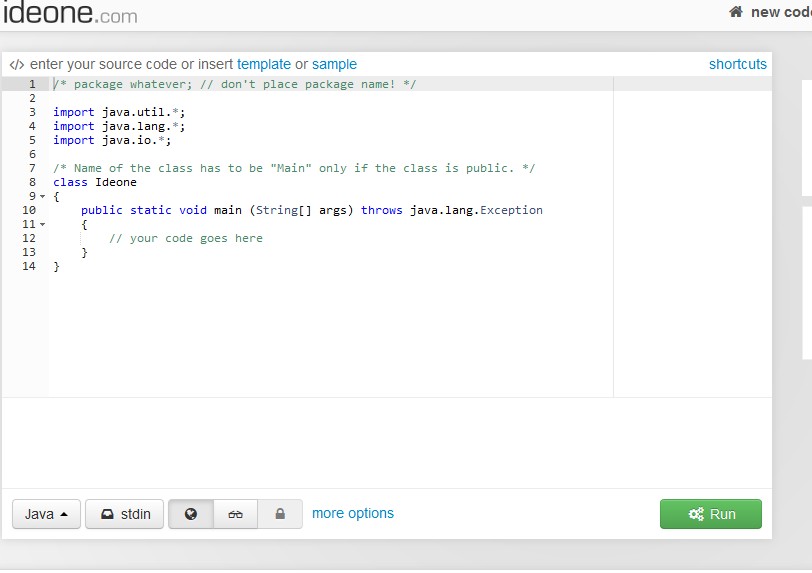Click the home icon beside new code
Viewport: 812px width, 573px height.
coord(735,11)
